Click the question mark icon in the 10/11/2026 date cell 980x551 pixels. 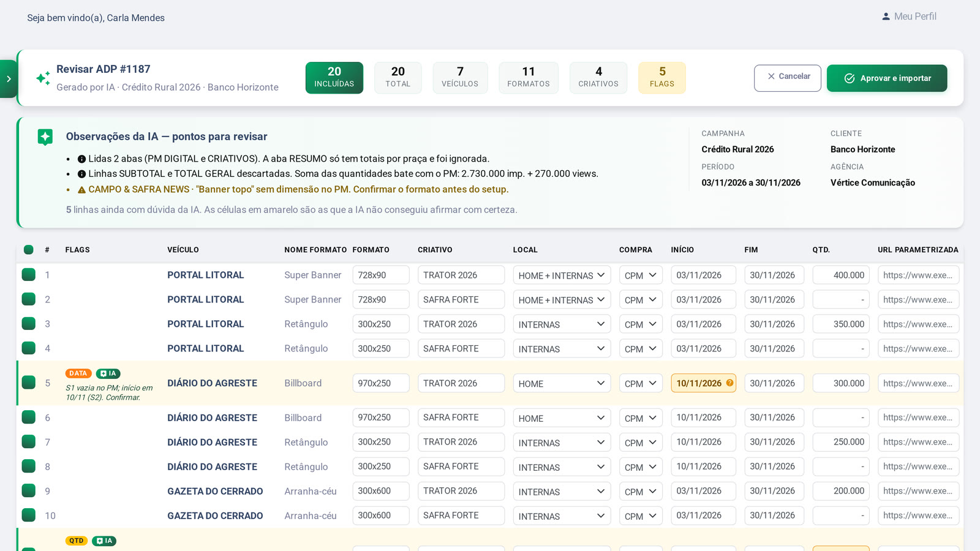pos(729,383)
